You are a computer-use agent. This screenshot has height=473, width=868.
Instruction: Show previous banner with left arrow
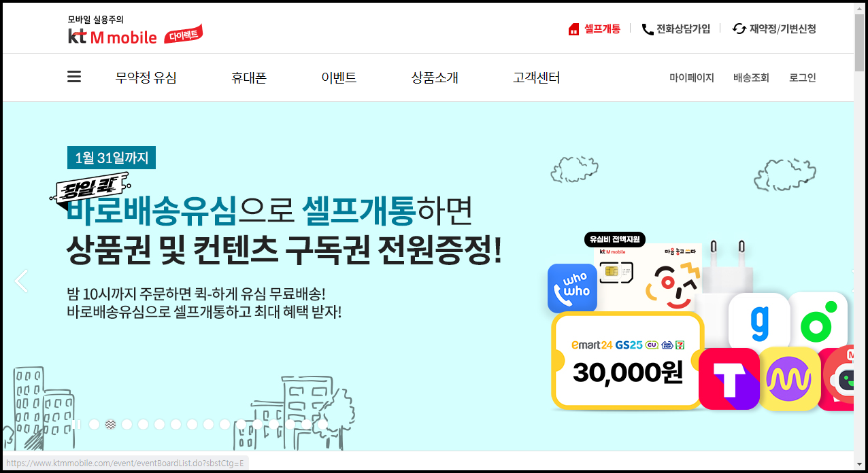pyautogui.click(x=21, y=281)
